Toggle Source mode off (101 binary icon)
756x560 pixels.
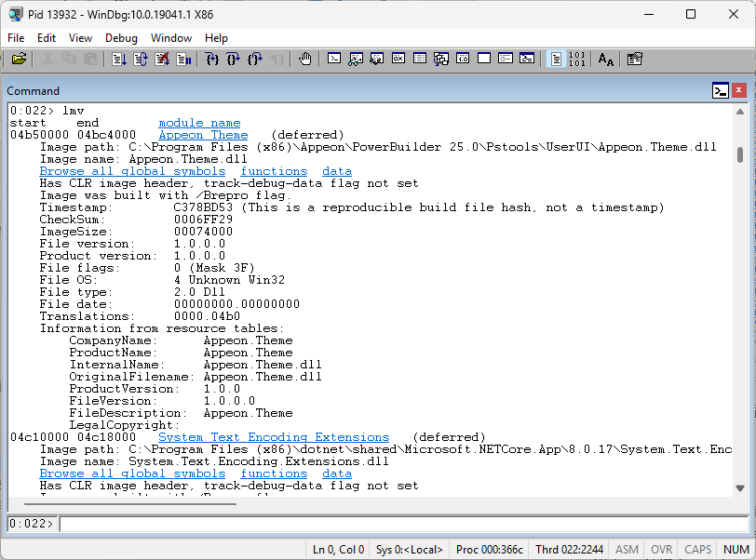point(577,59)
